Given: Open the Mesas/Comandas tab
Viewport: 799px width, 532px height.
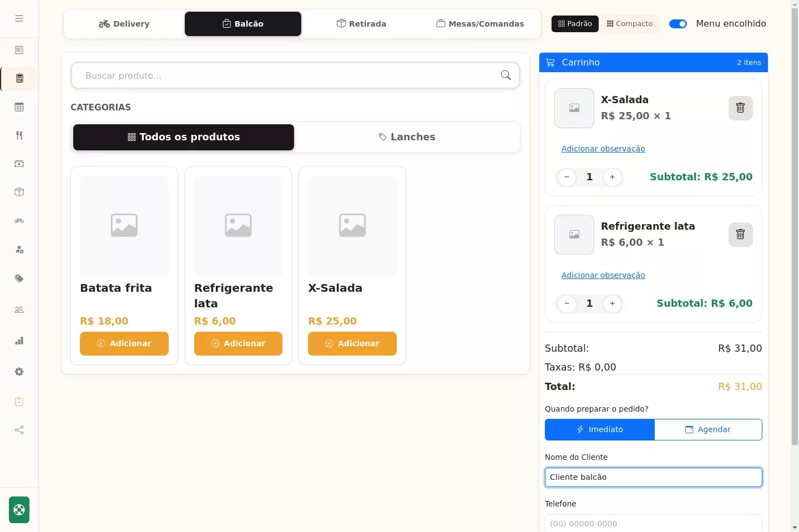Looking at the screenshot, I should pyautogui.click(x=480, y=24).
